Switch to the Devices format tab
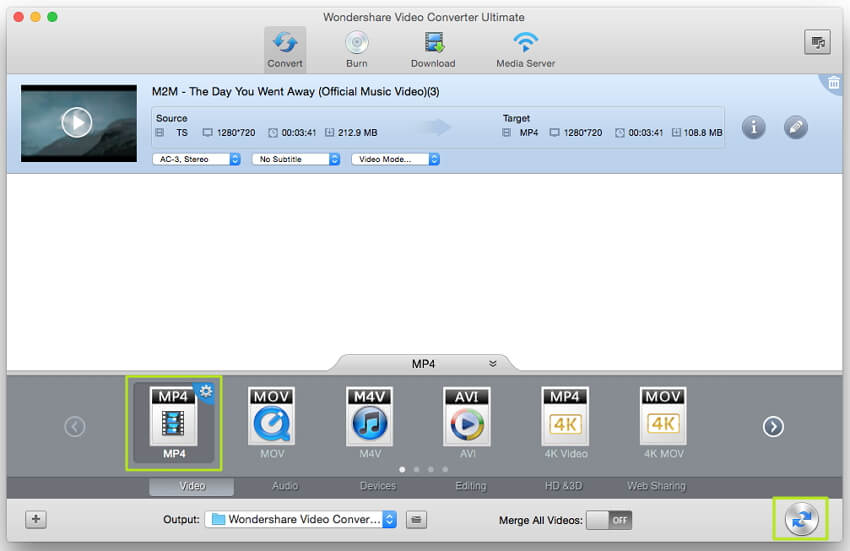 (x=378, y=486)
